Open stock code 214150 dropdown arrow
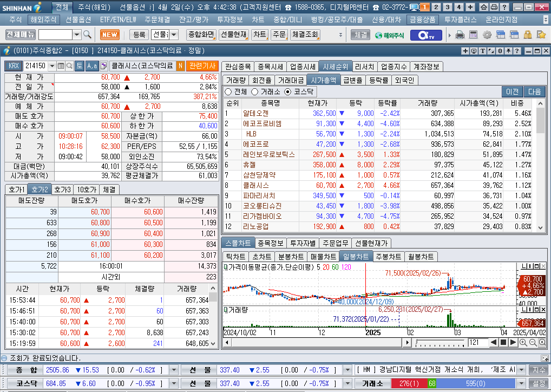This screenshot has height=392, width=551. pos(52,66)
